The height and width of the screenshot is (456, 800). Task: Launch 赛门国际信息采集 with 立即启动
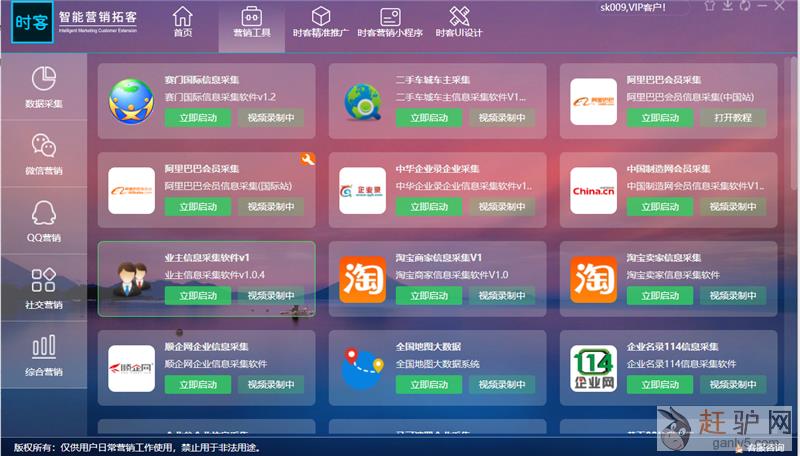coord(198,118)
